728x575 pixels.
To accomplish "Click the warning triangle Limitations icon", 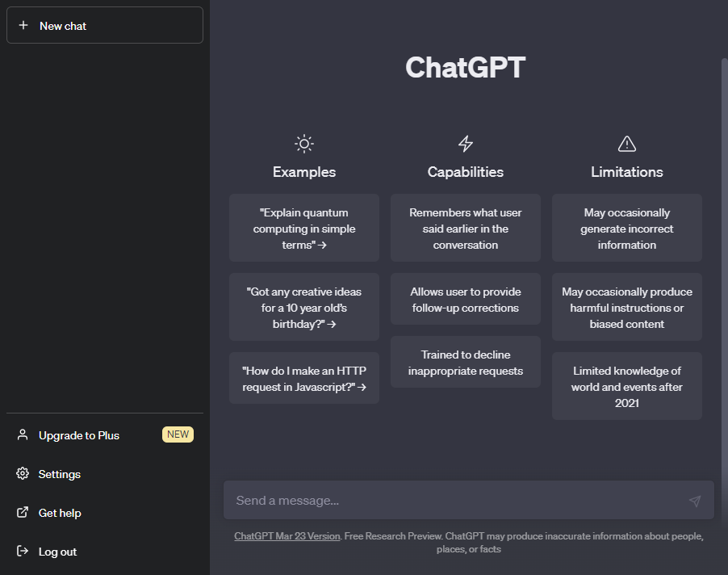I will coord(626,143).
